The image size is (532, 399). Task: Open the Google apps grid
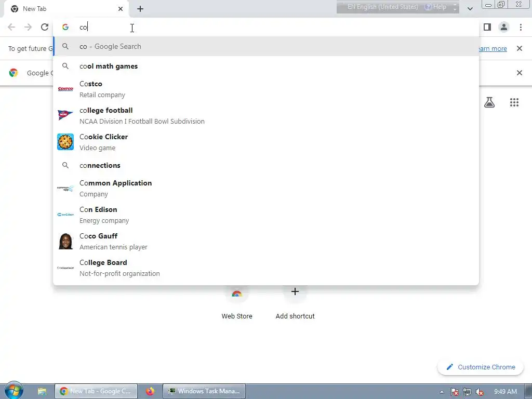[x=514, y=102]
